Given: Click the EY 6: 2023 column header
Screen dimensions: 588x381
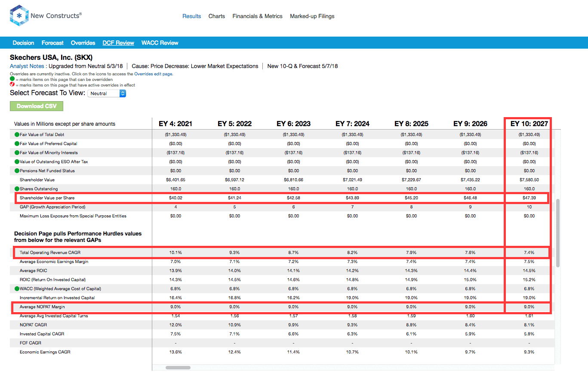Looking at the screenshot, I should pyautogui.click(x=293, y=124).
